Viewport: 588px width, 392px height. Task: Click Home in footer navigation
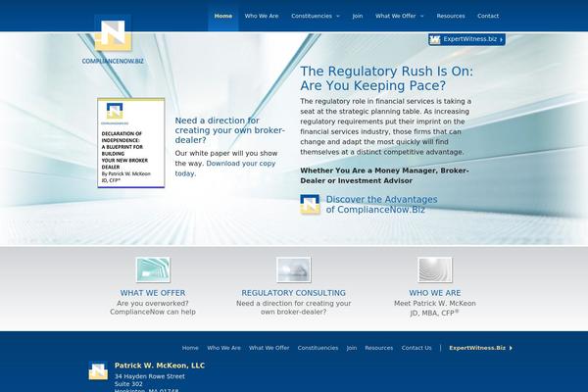190,348
